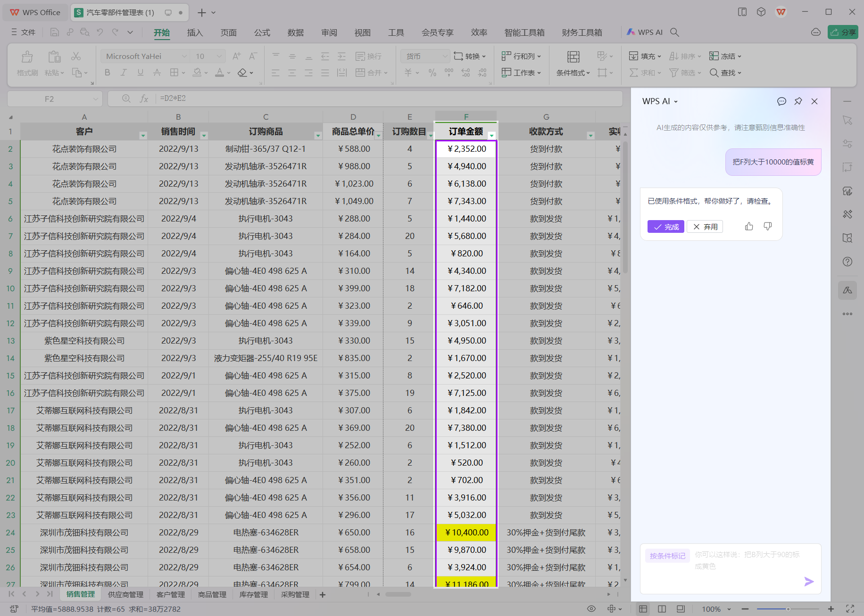Click the 分享 share button

[843, 32]
